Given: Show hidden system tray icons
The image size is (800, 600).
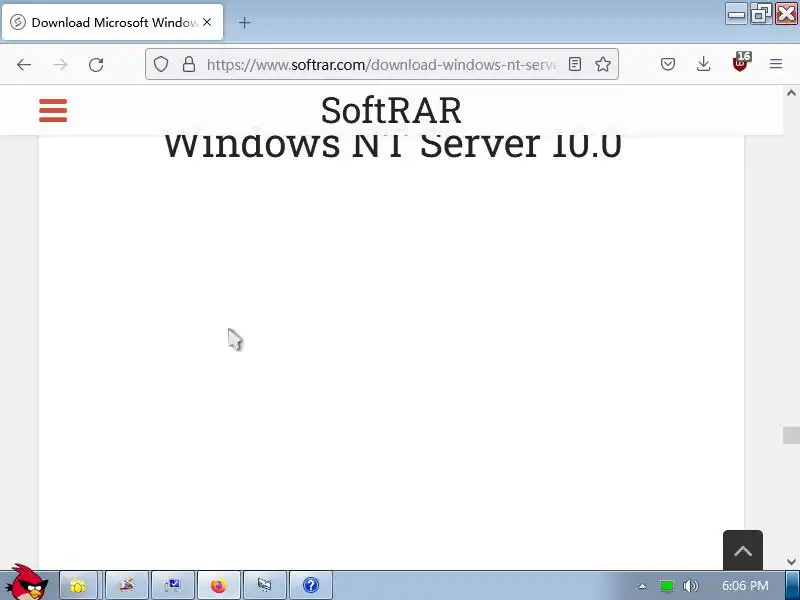Looking at the screenshot, I should tap(642, 586).
